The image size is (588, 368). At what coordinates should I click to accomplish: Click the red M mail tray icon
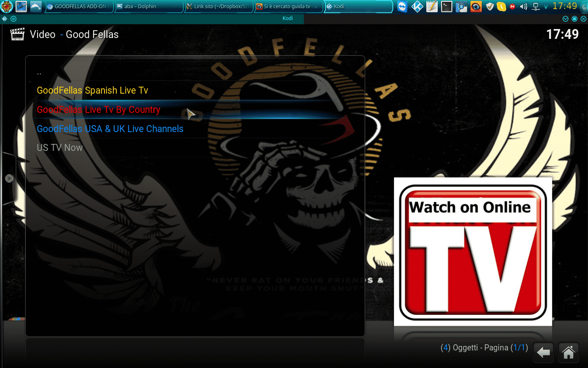(512, 7)
